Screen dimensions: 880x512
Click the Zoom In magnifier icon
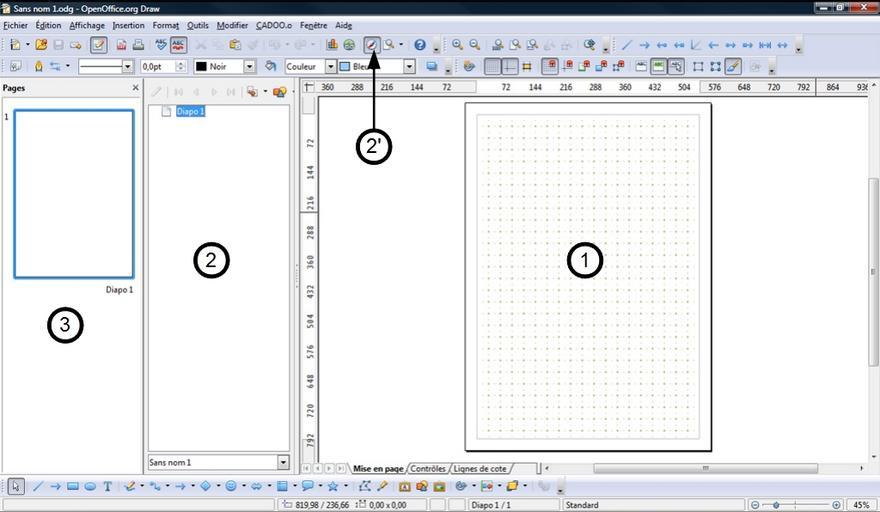click(x=457, y=45)
